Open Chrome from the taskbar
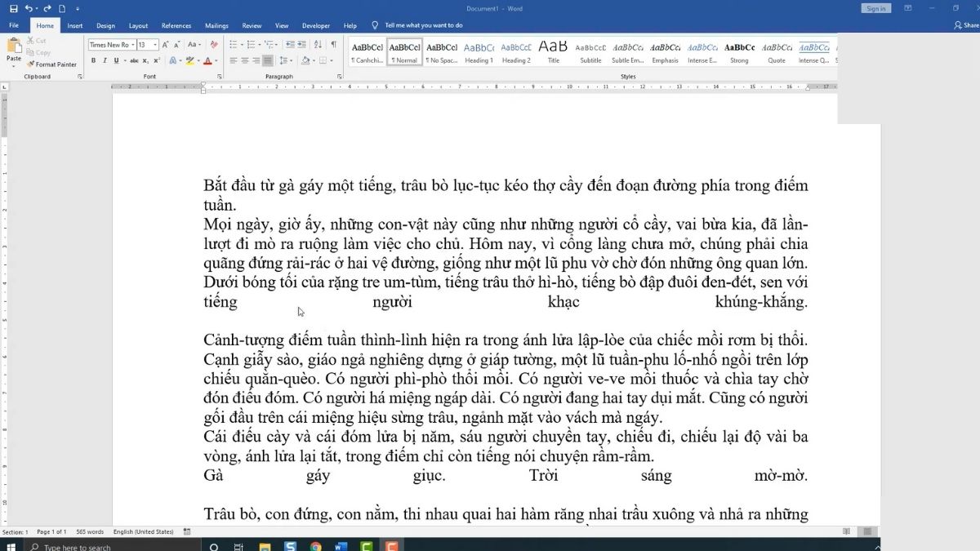This screenshot has height=551, width=980. pos(316,546)
